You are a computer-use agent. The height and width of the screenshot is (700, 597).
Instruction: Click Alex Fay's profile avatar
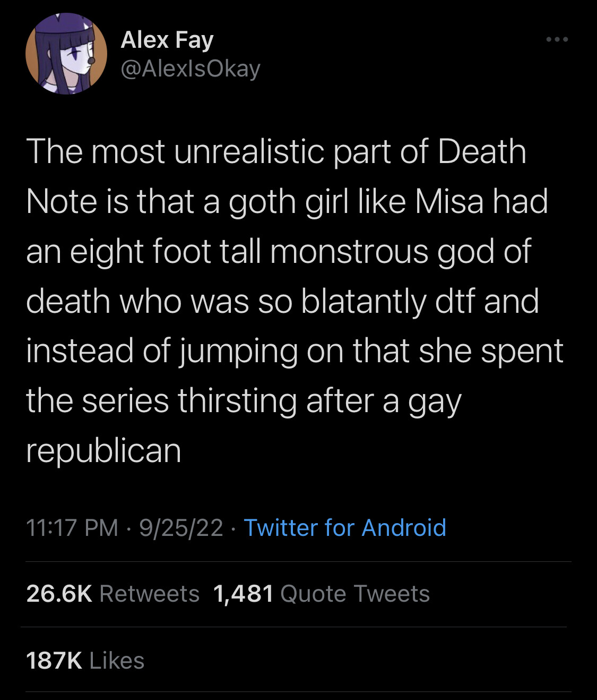66,54
